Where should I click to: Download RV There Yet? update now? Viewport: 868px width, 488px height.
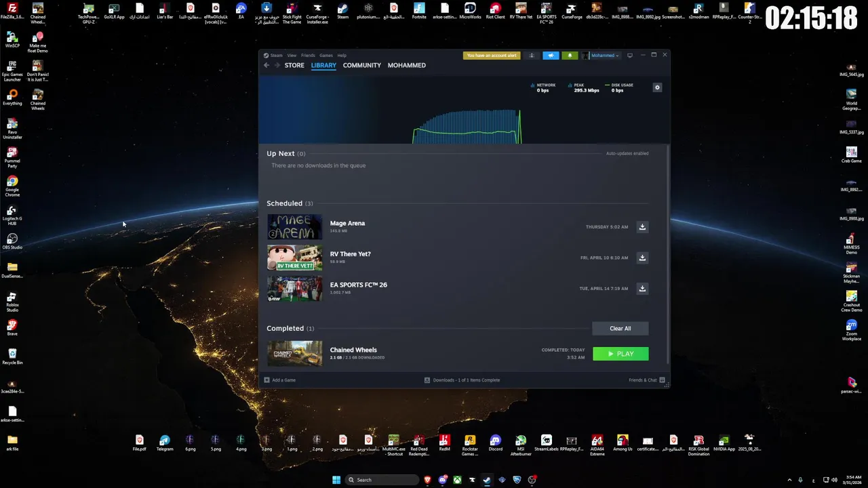pyautogui.click(x=642, y=258)
